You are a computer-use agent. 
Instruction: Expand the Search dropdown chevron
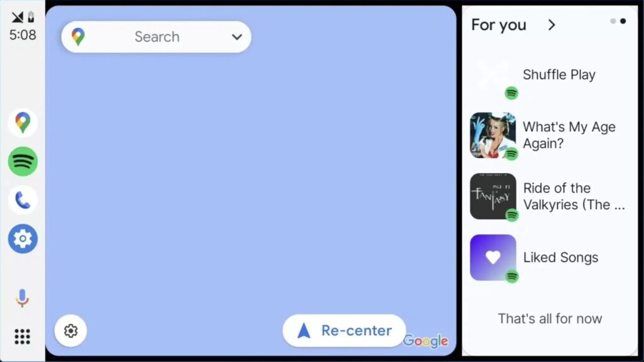pos(236,37)
